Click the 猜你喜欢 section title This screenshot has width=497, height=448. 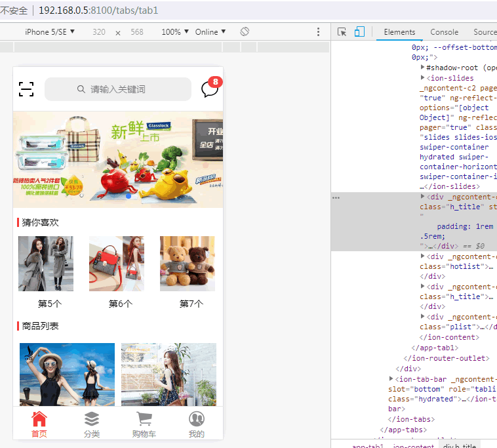[x=40, y=222]
